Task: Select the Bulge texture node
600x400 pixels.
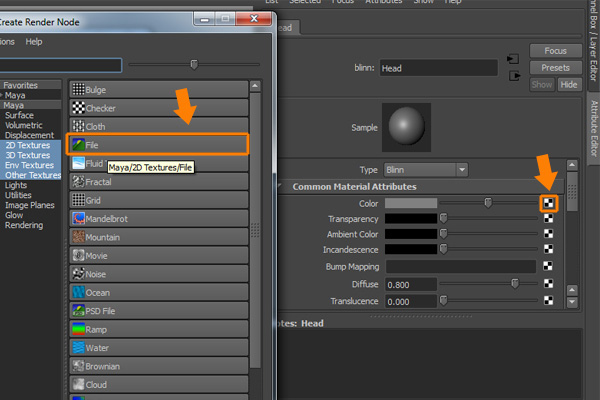Action: 159,90
